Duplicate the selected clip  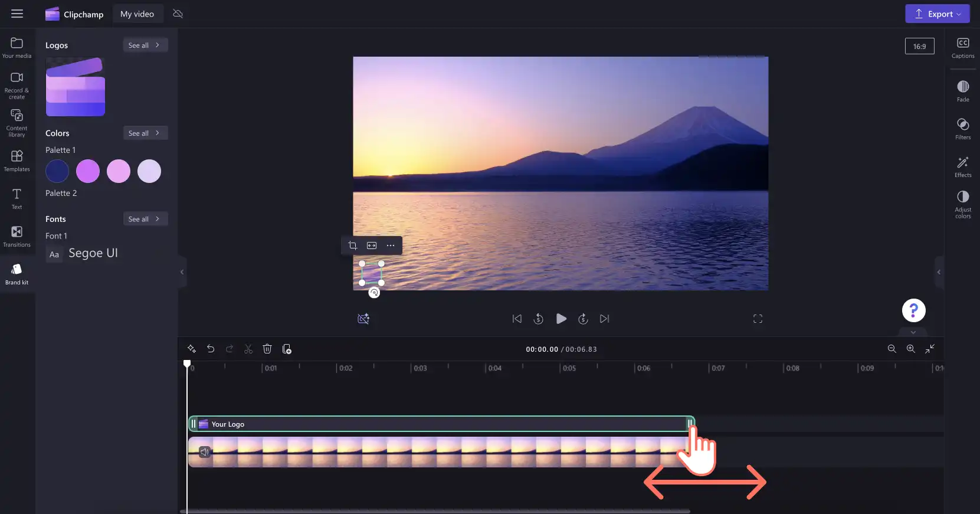coord(287,349)
